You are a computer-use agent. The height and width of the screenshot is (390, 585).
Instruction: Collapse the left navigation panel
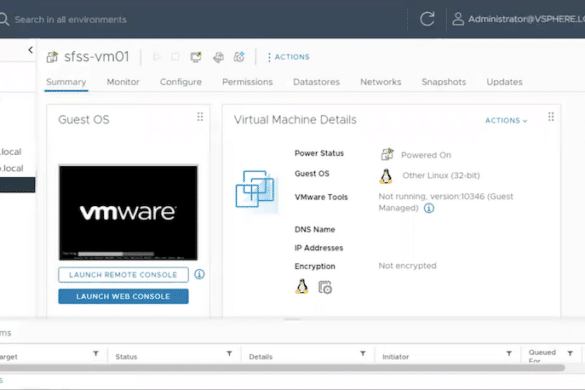coord(31,50)
